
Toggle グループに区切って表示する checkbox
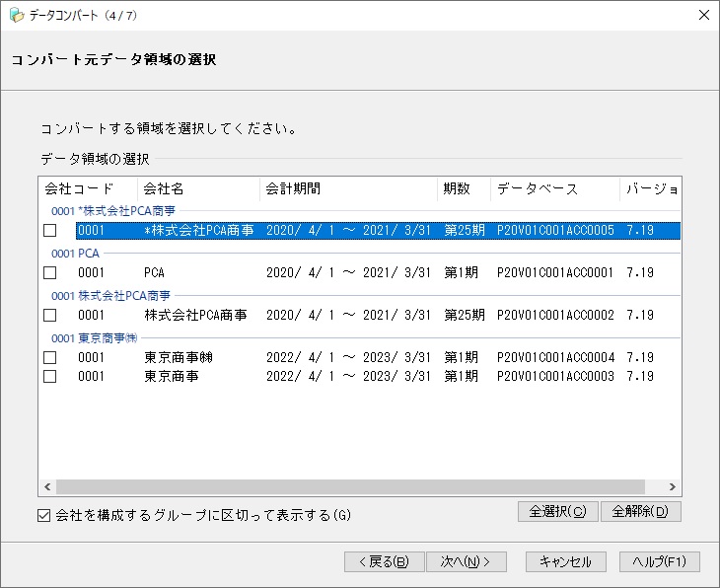(x=45, y=515)
